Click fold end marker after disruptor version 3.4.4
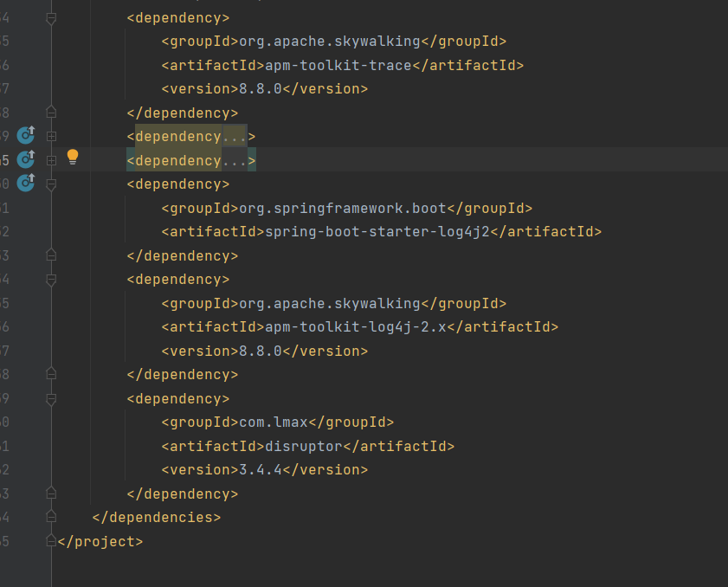Image resolution: width=728 pixels, height=587 pixels. pos(52,493)
